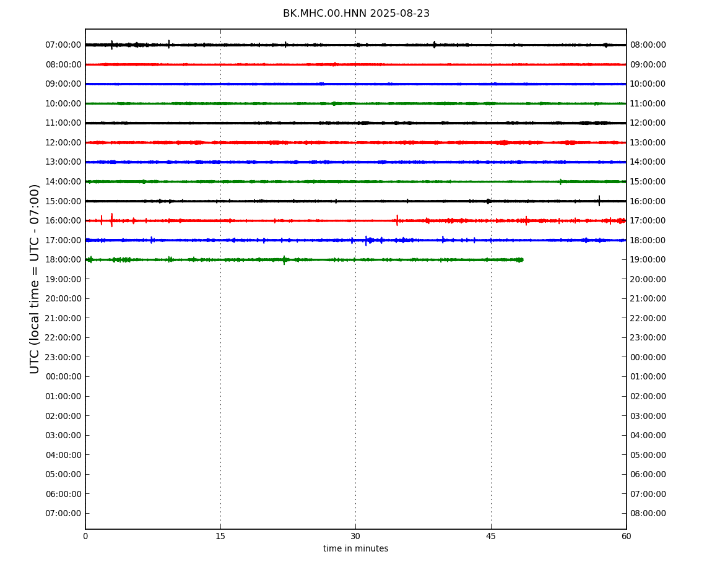Click the right axis label 23:00:00

[648, 338]
